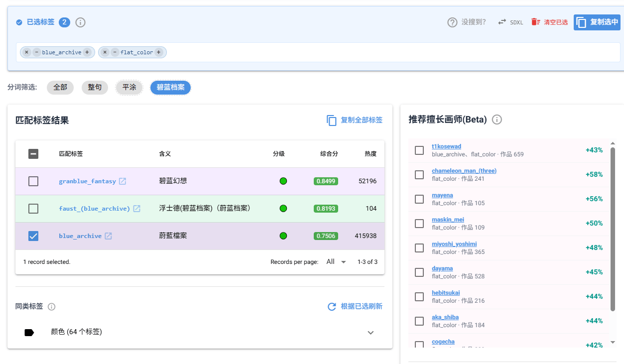The width and height of the screenshot is (624, 364).
Task: Click the 0.7506 score badge
Action: click(326, 236)
